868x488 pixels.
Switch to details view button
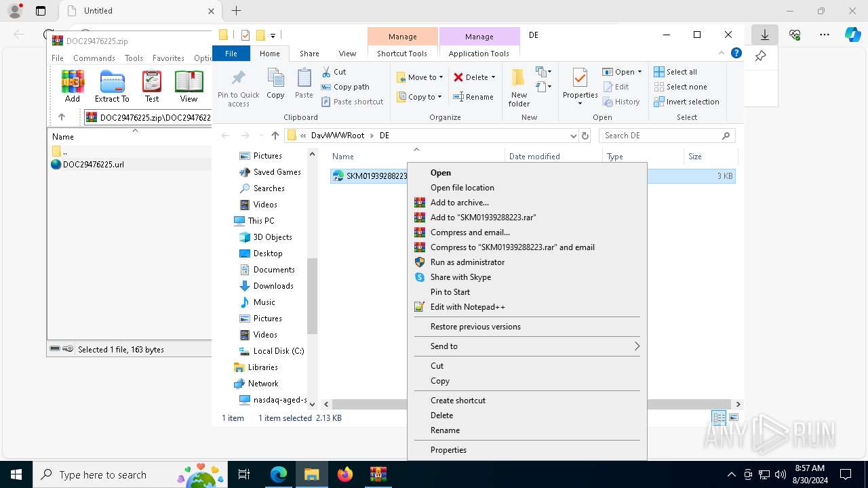point(719,418)
